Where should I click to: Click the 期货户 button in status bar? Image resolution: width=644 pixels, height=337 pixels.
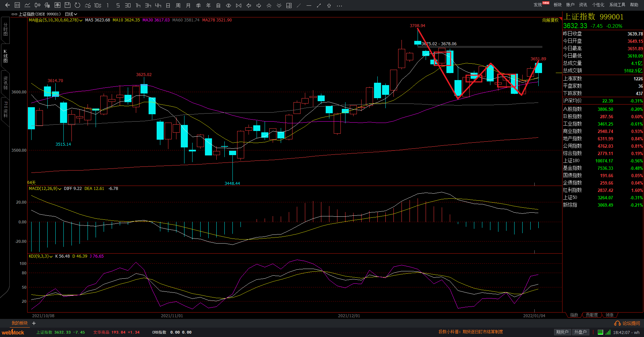coord(562,332)
